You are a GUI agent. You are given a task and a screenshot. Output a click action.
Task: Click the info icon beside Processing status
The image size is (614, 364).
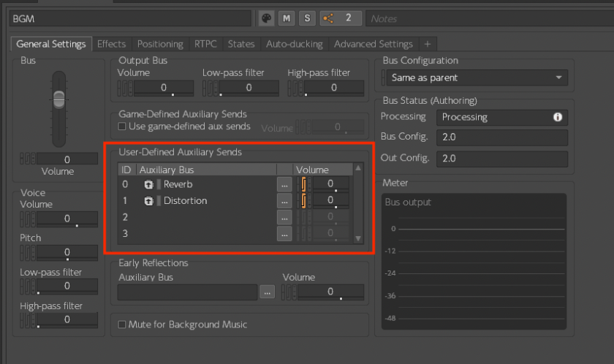(x=558, y=117)
